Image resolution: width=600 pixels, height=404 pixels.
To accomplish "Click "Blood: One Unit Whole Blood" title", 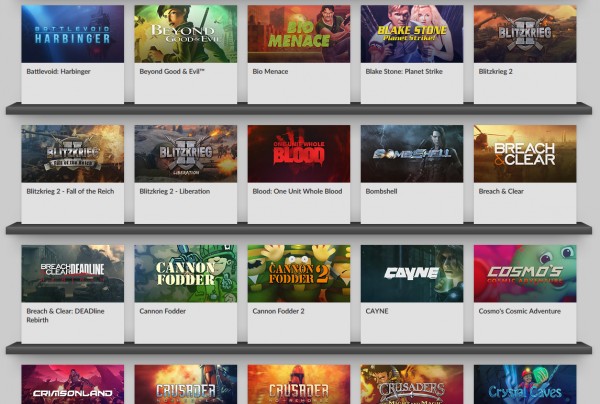I will (297, 191).
